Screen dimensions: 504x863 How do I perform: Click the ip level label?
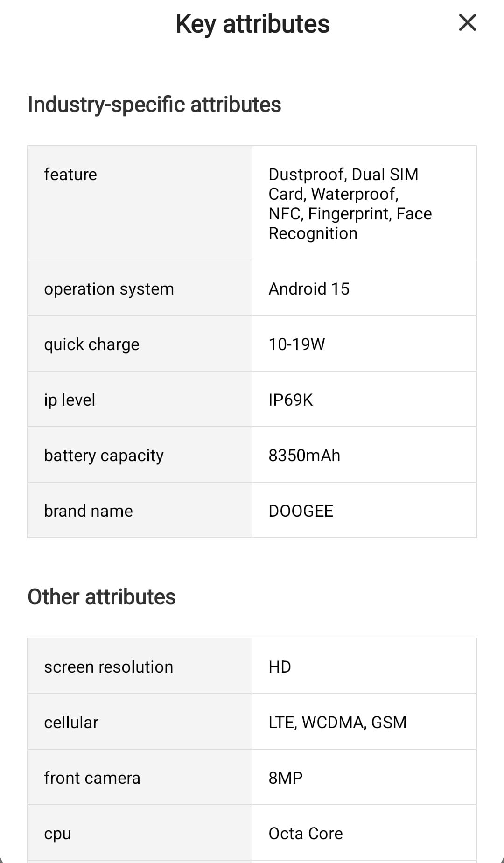(x=70, y=400)
